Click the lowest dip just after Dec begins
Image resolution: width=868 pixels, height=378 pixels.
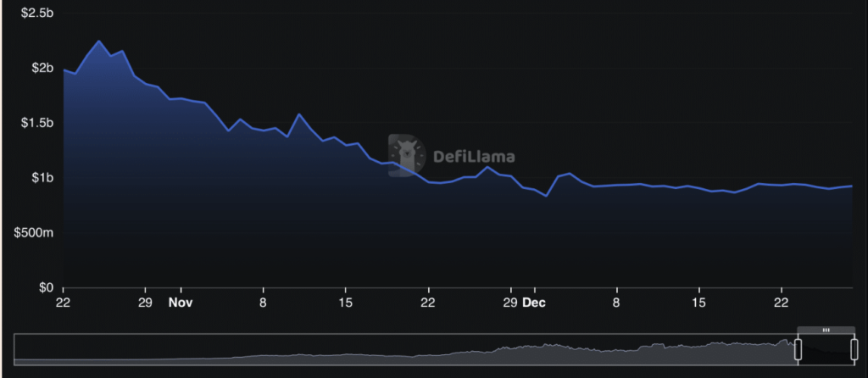point(547,196)
